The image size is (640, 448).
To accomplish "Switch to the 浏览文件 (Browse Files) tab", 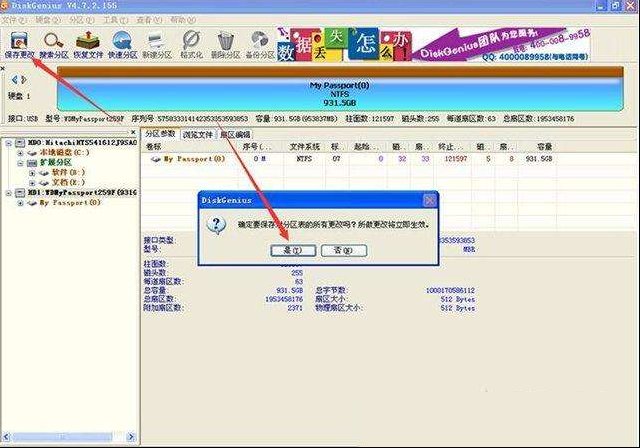I will pyautogui.click(x=198, y=134).
